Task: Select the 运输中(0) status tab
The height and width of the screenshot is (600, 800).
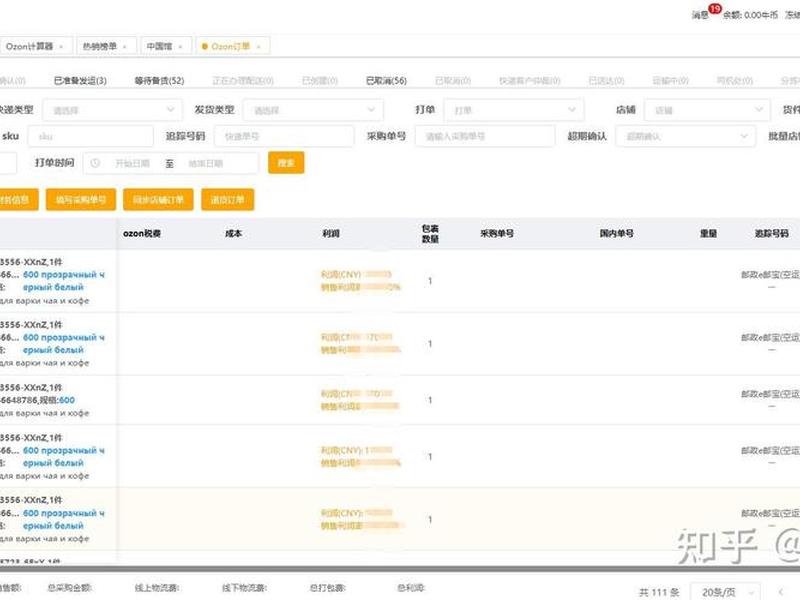Action: click(670, 81)
